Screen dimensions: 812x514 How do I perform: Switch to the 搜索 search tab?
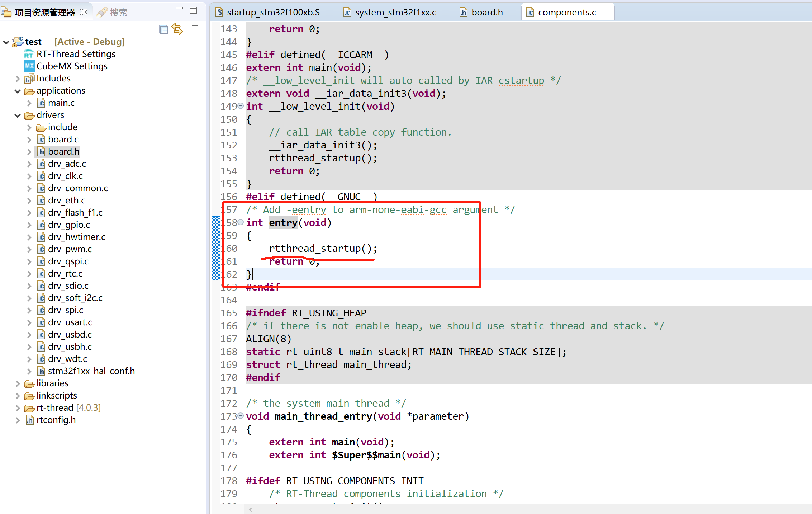coord(113,13)
